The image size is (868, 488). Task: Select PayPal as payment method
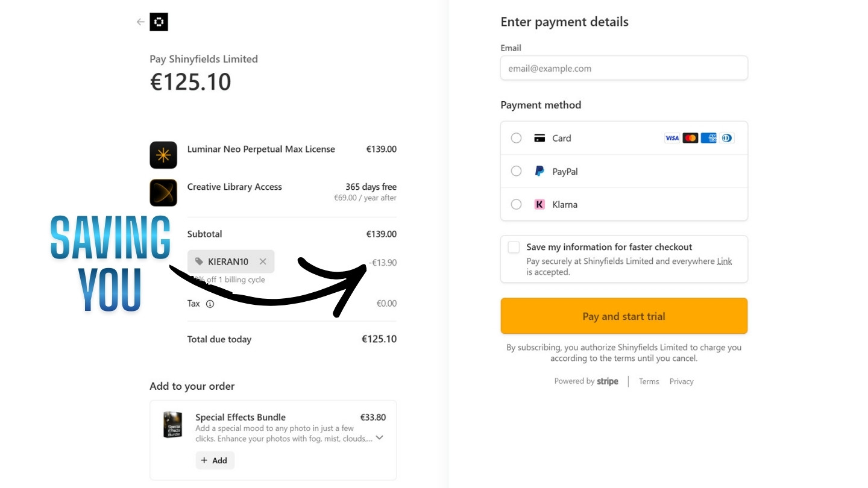(x=516, y=171)
